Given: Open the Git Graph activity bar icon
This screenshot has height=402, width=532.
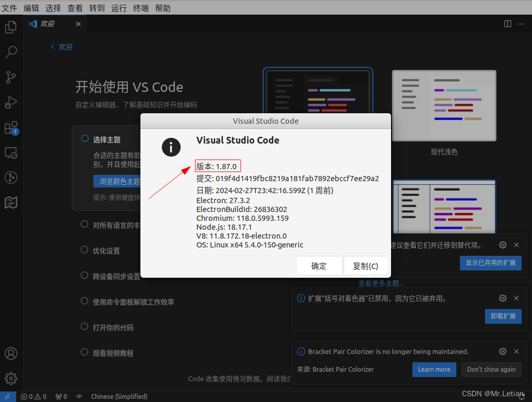Looking at the screenshot, I should pyautogui.click(x=11, y=178).
